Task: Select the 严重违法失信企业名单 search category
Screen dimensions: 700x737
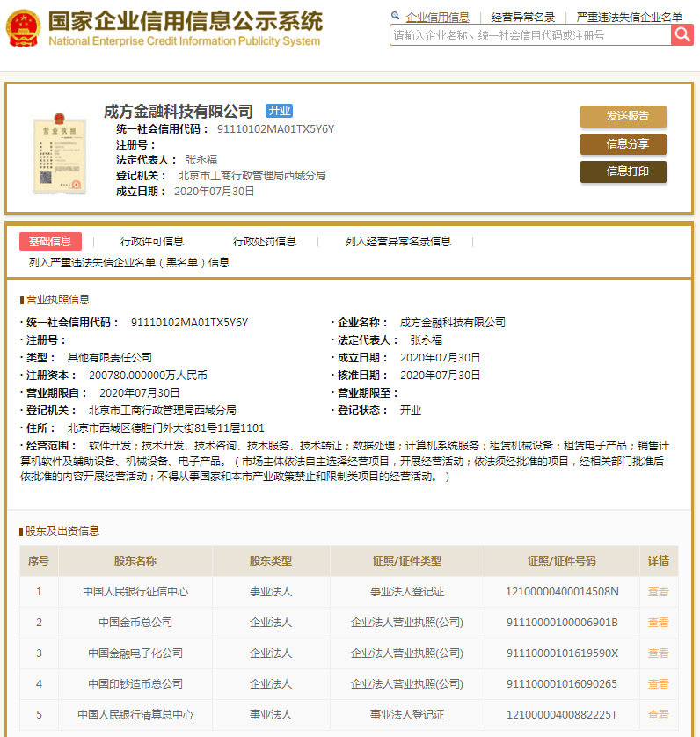Action: pos(629,18)
